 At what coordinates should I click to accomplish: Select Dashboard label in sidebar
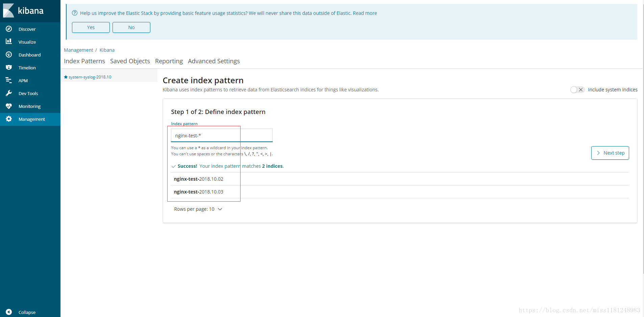[x=29, y=55]
